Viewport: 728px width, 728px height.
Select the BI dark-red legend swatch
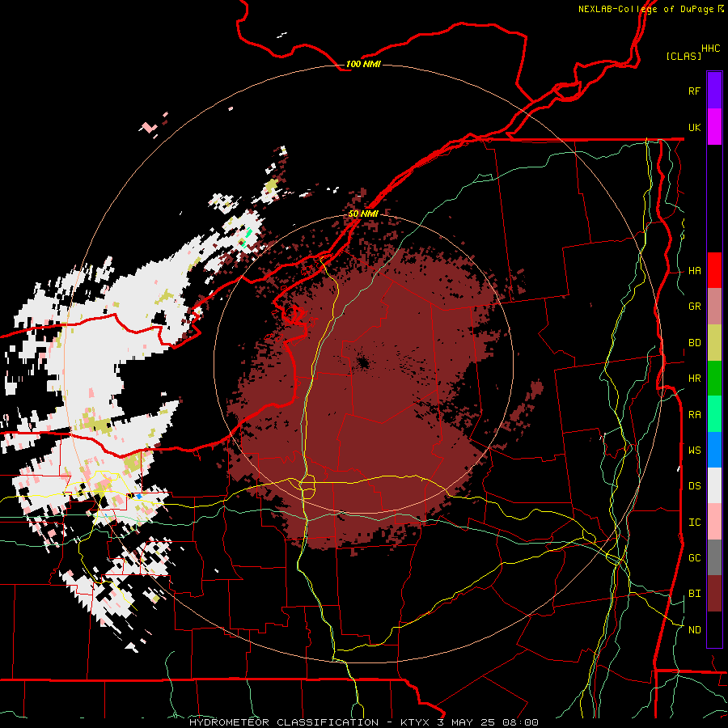[714, 594]
